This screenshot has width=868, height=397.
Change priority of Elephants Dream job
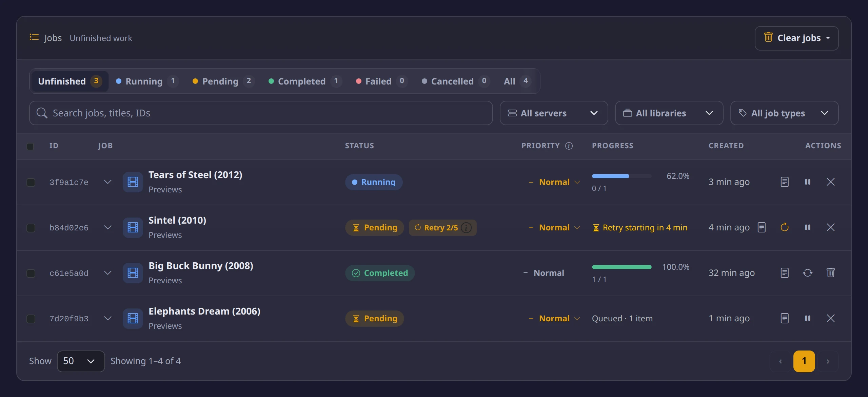point(555,318)
